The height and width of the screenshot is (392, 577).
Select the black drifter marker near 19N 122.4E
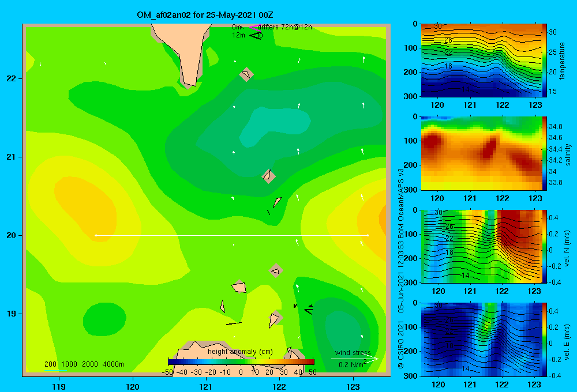[x=309, y=310]
